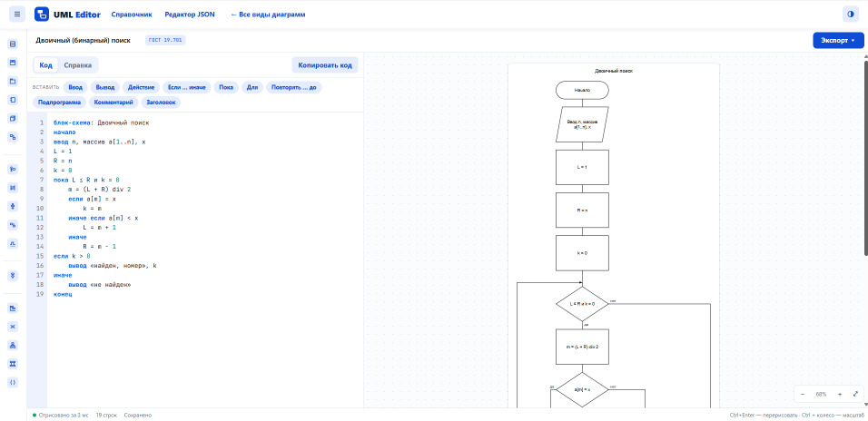
Task: Click status text 'Отрисовано за 3 мс'
Action: coord(64,415)
